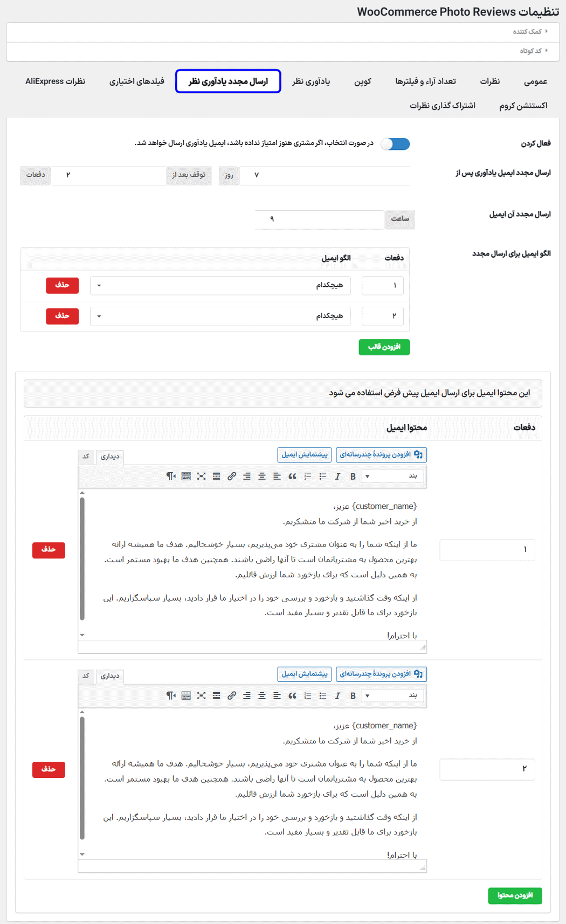The width and height of the screenshot is (566, 924).
Task: Switch to the کوپن tab
Action: [x=362, y=81]
